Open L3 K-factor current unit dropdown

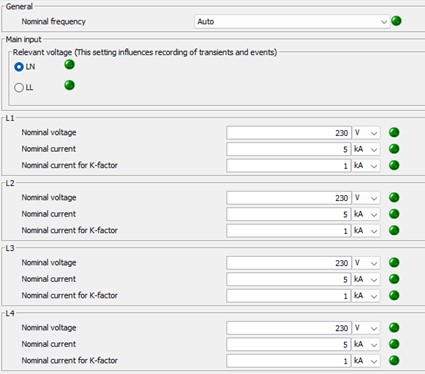[x=366, y=295]
